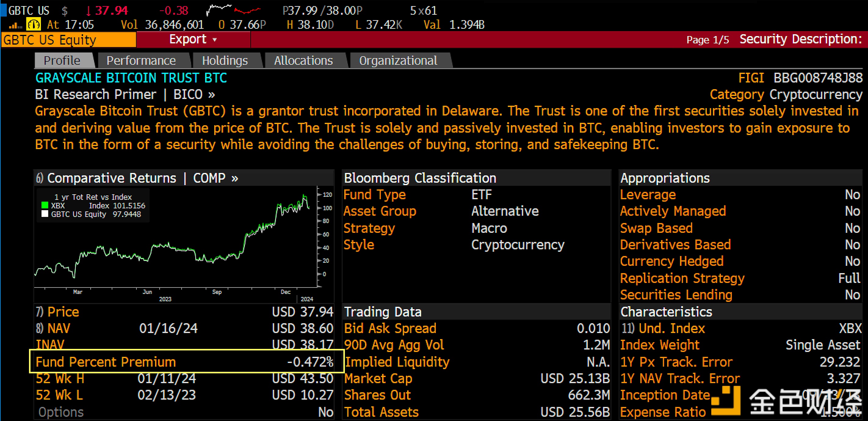The image size is (868, 421).
Task: Click the Derivatives Based label
Action: pos(676,245)
